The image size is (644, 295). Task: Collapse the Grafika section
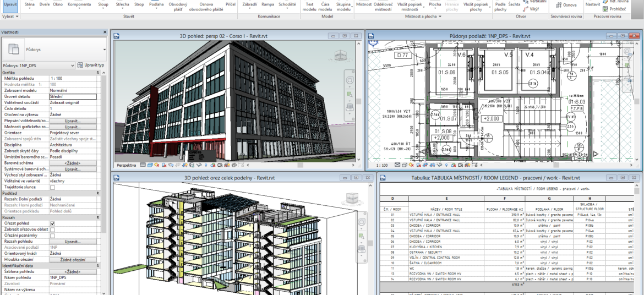pyautogui.click(x=98, y=73)
